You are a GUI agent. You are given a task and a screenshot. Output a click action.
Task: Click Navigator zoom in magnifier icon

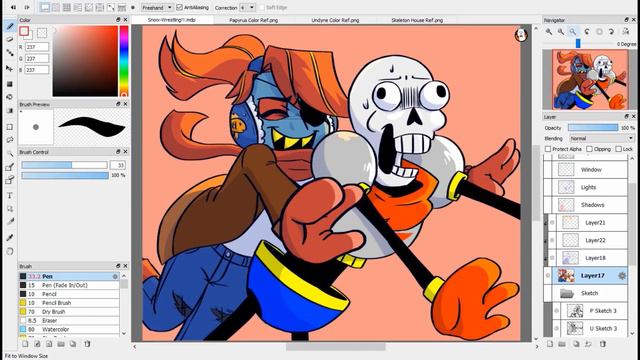coord(549,31)
